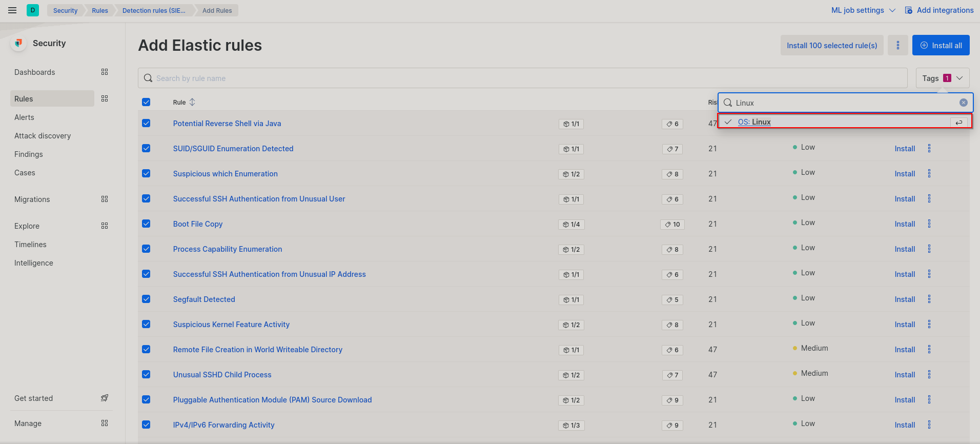Screen dimensions: 980x444
Task: Sort the table by the Rule column arrows
Action: pos(192,102)
